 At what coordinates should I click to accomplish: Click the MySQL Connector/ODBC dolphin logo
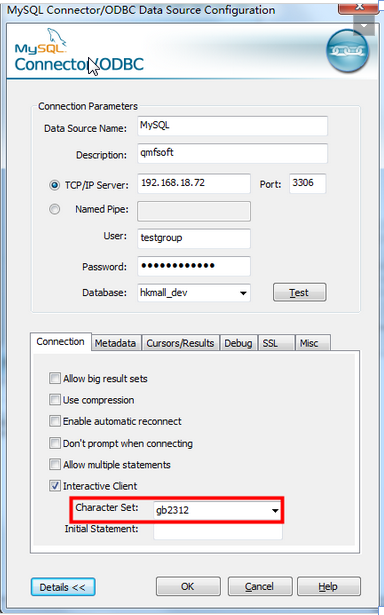click(x=79, y=50)
